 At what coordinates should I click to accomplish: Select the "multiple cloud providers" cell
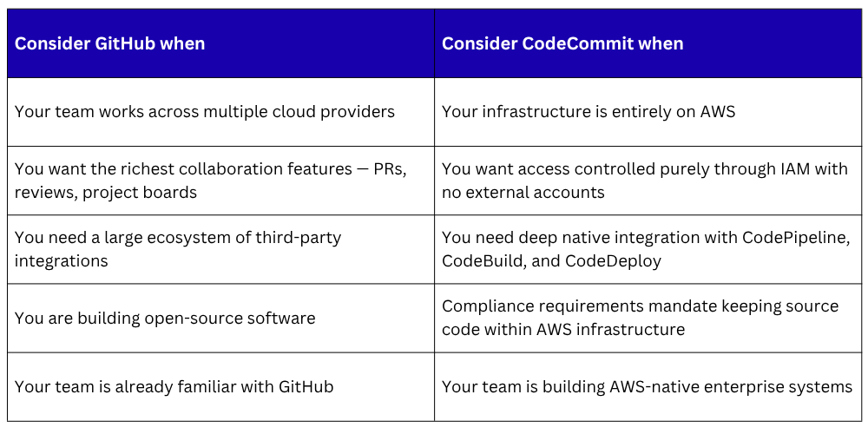click(220, 112)
